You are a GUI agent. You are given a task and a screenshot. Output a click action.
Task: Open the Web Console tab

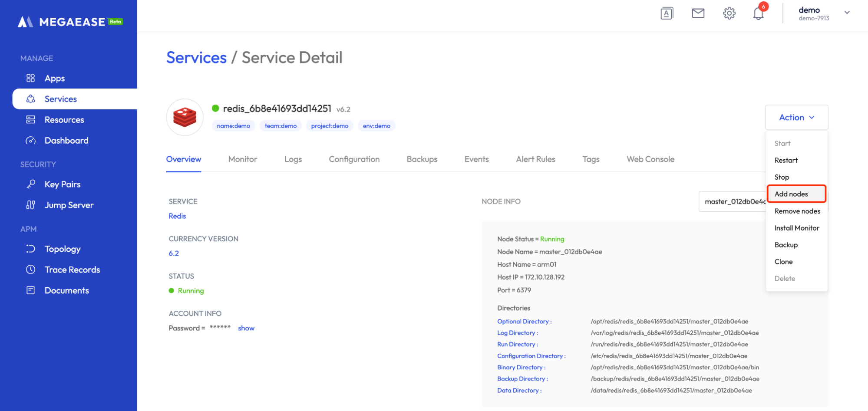650,159
